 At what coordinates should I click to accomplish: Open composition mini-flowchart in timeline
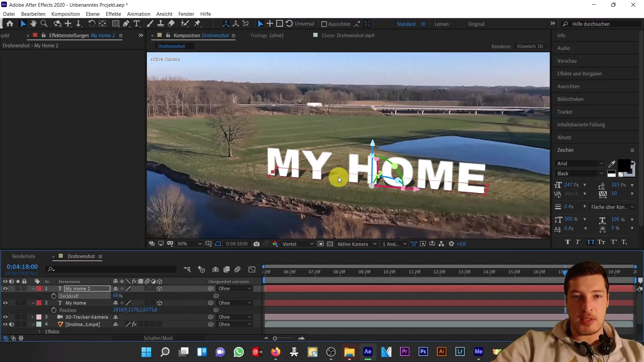(187, 269)
